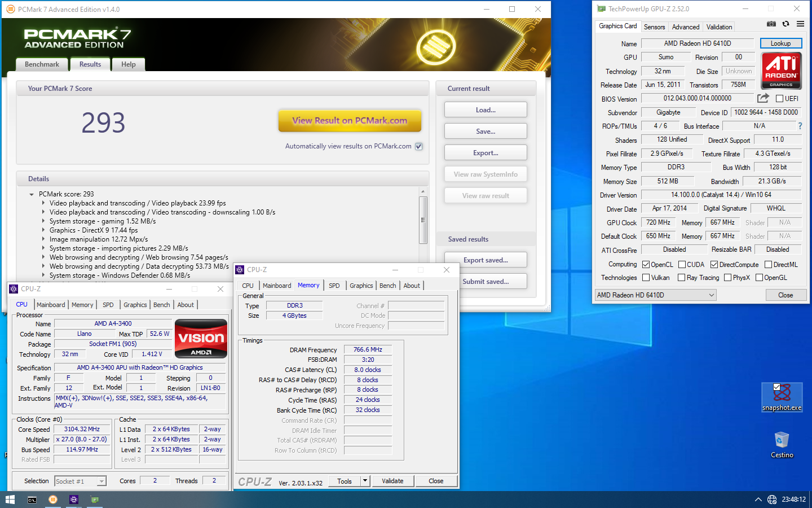Open the Windows Start menu
This screenshot has width=812, height=508.
(10, 500)
